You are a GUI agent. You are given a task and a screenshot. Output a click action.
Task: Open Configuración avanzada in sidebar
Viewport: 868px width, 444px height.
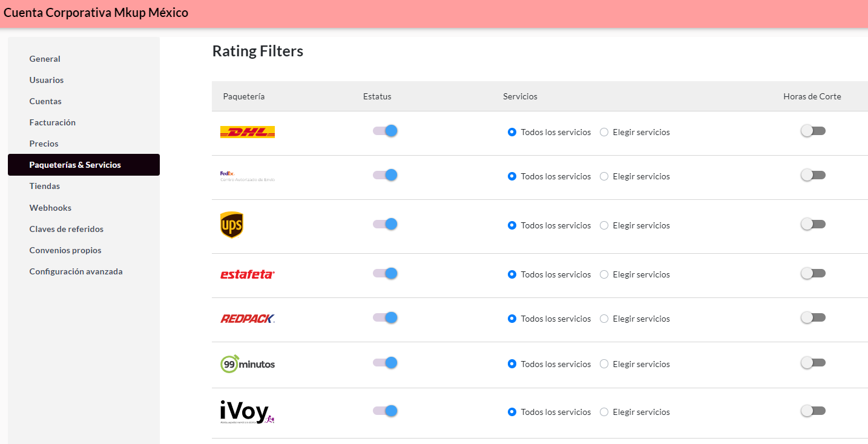pos(76,271)
